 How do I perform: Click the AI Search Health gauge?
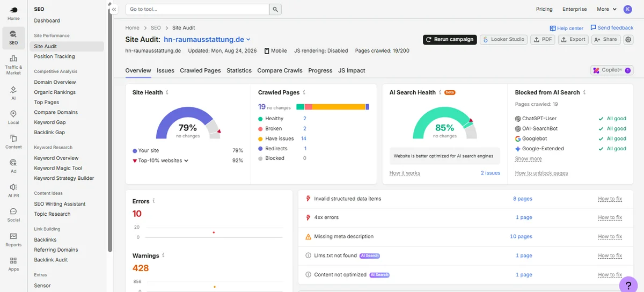point(444,122)
